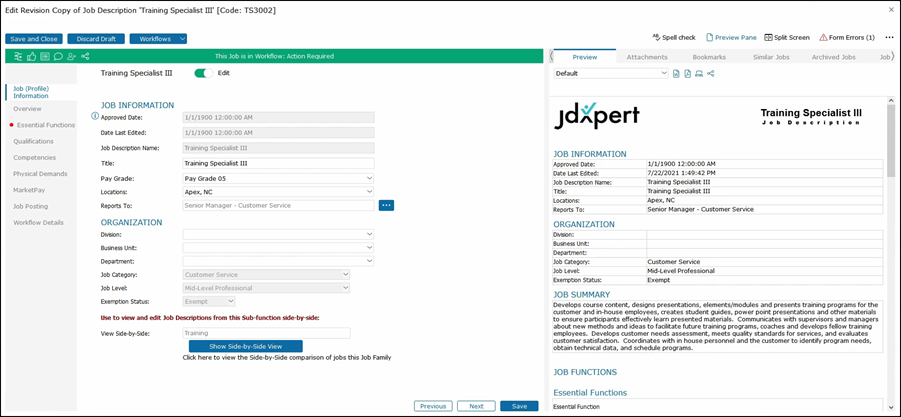Toggle the Preview Pane view

coord(729,37)
